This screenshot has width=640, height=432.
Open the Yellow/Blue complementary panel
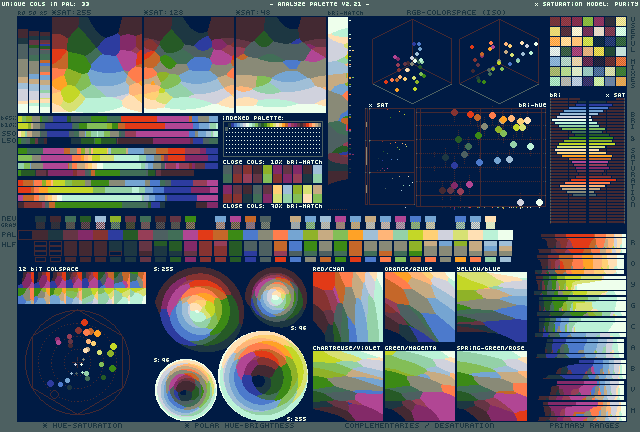[x=492, y=307]
